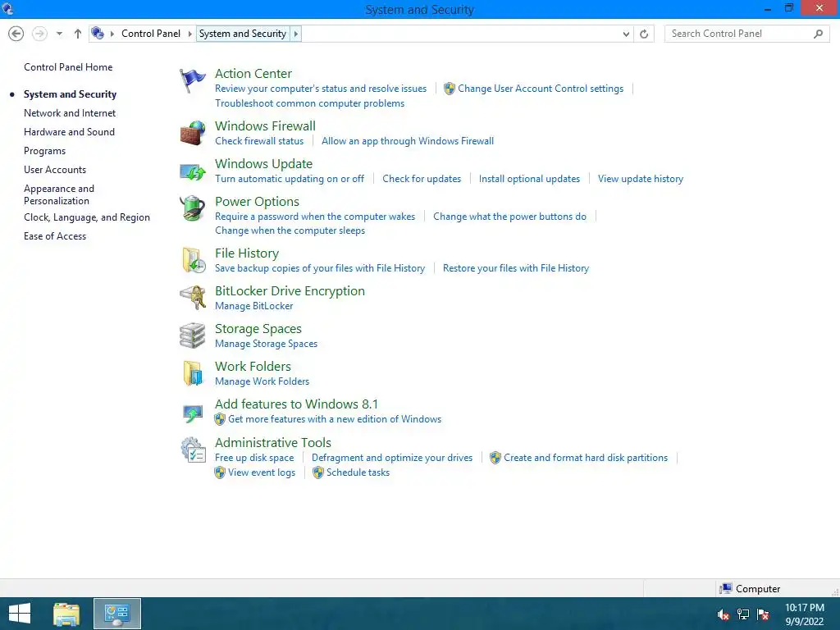Open Ease of Access category

55,236
